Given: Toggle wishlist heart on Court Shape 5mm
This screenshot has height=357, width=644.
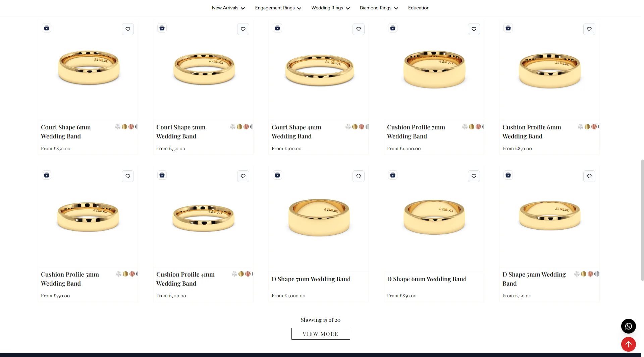Looking at the screenshot, I should (243, 29).
